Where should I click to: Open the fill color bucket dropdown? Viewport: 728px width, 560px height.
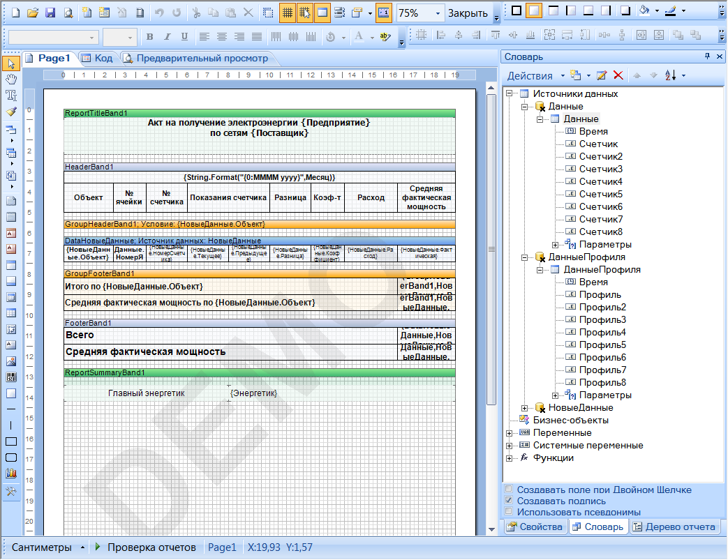(x=657, y=10)
